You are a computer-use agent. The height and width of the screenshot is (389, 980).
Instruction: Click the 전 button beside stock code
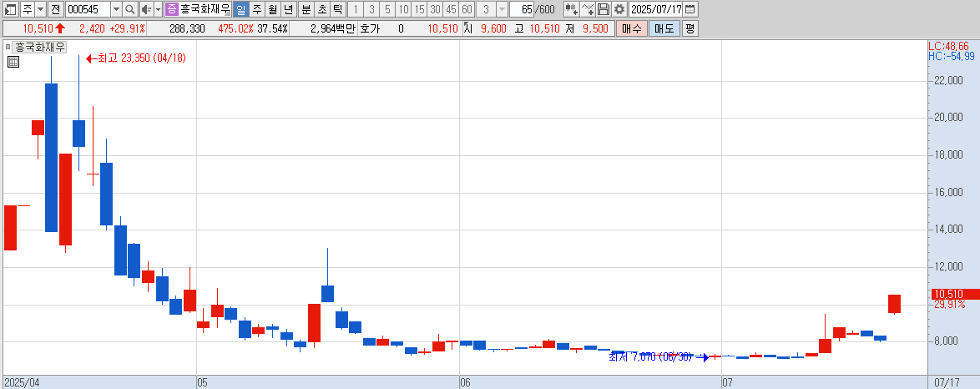tap(56, 9)
